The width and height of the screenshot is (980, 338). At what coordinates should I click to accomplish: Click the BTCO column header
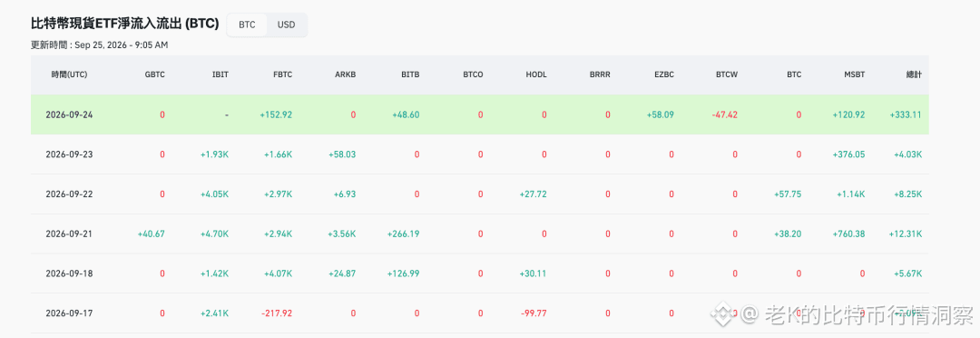point(473,75)
